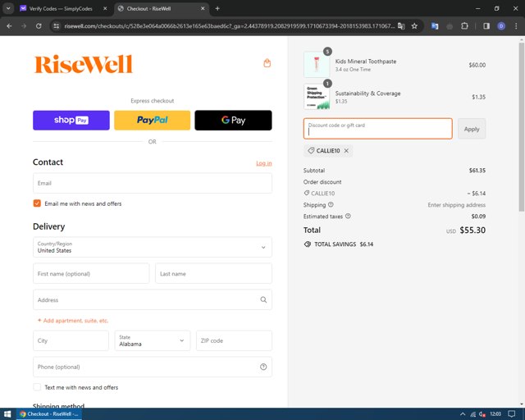Click Chrome Checkout RiseWell taskbar button
The image size is (525, 420).
(x=49, y=414)
